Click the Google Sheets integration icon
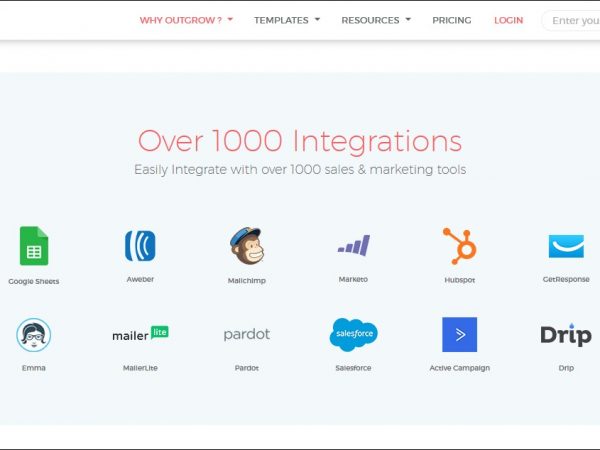This screenshot has width=600, height=450. (x=34, y=246)
